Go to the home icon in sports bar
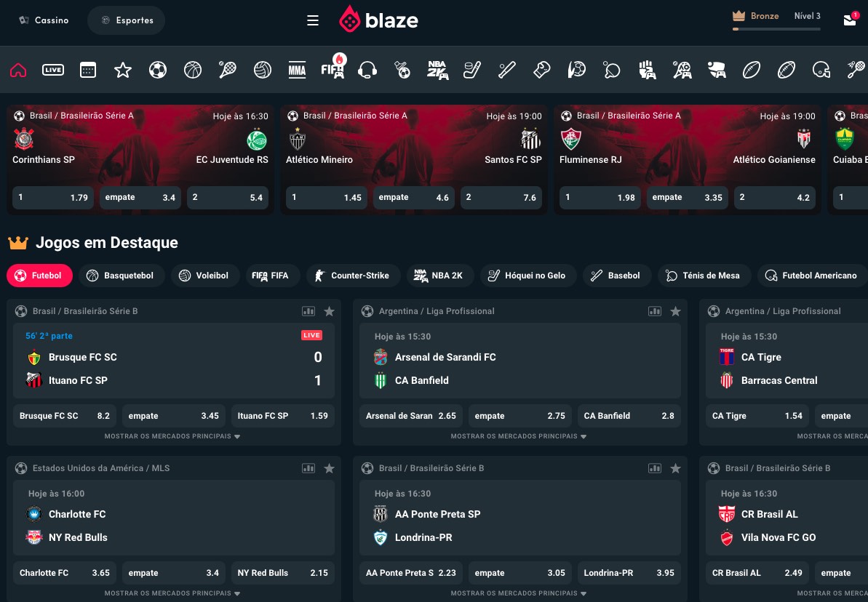 pos(18,70)
